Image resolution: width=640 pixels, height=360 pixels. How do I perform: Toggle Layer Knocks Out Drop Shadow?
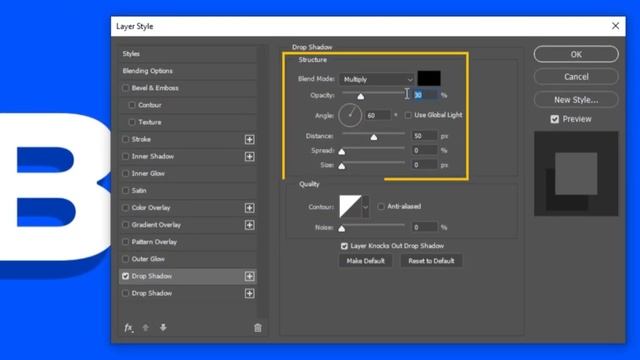coord(344,246)
